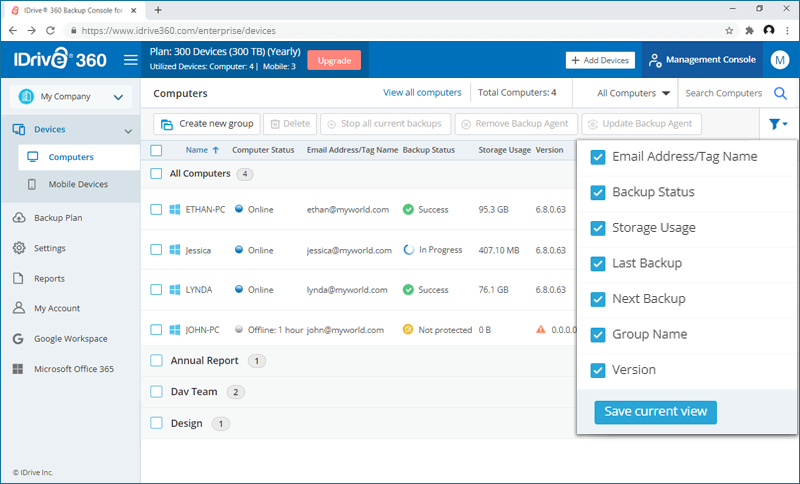Bookmark page with the star icon
This screenshot has width=800, height=484.
coord(729,31)
